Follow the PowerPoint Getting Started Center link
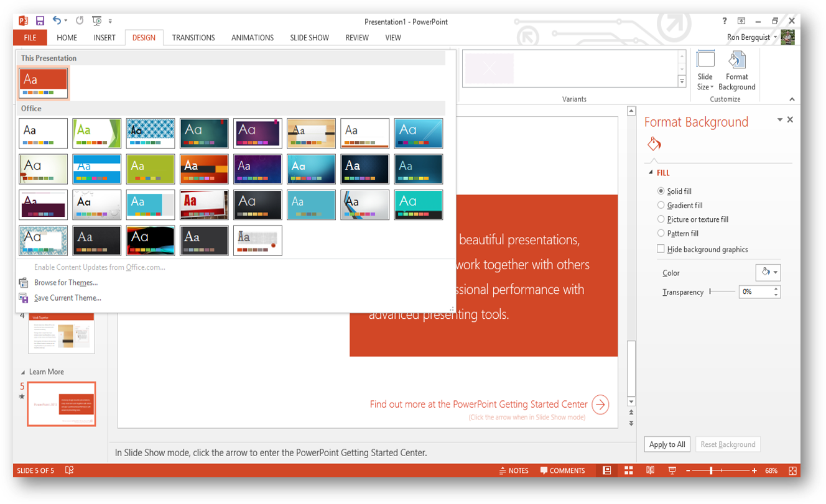The image size is (826, 504). coord(479,405)
